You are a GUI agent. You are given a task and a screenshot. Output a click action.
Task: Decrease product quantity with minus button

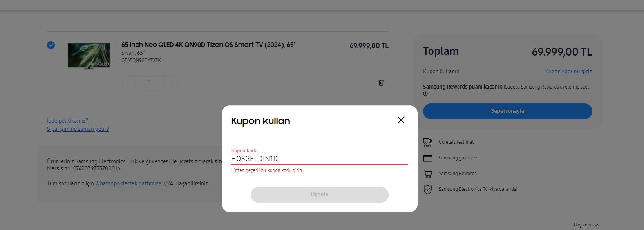click(x=129, y=83)
